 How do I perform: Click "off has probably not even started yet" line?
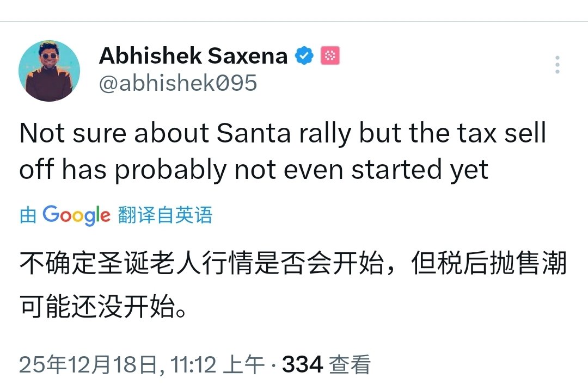254,170
